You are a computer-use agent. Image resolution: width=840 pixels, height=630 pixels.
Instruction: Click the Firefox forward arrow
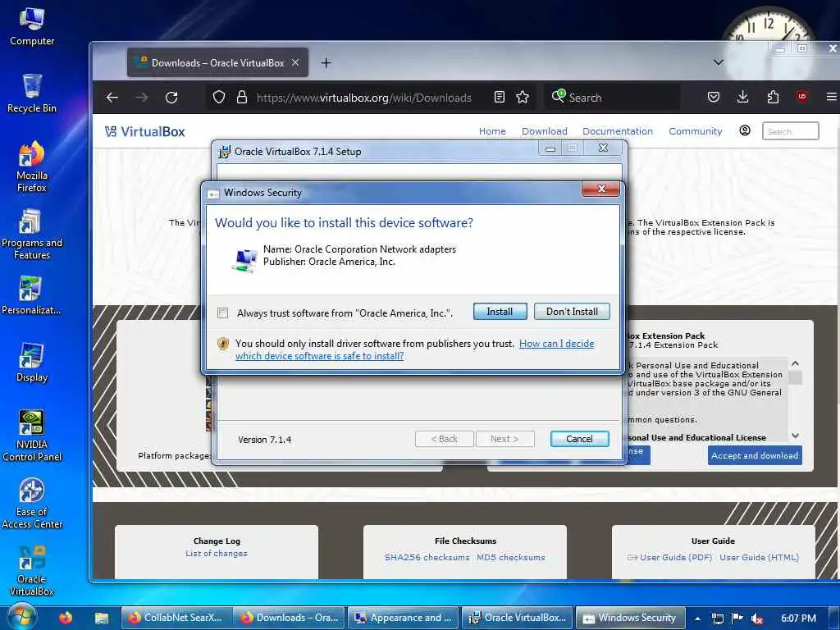tap(141, 97)
